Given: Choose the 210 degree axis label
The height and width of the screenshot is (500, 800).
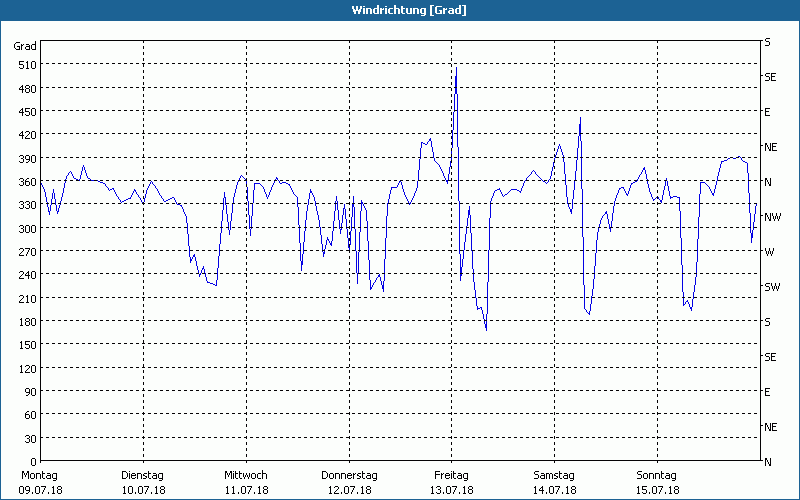Looking at the screenshot, I should point(28,298).
